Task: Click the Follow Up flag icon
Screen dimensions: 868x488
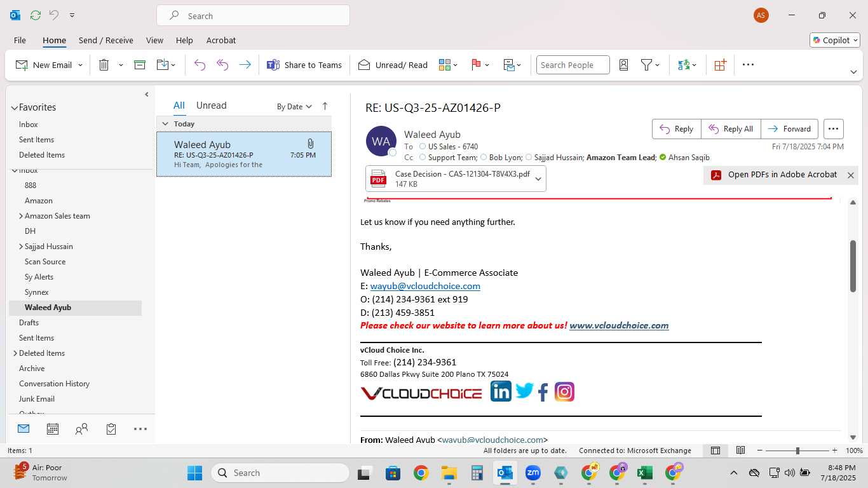Action: (x=476, y=65)
